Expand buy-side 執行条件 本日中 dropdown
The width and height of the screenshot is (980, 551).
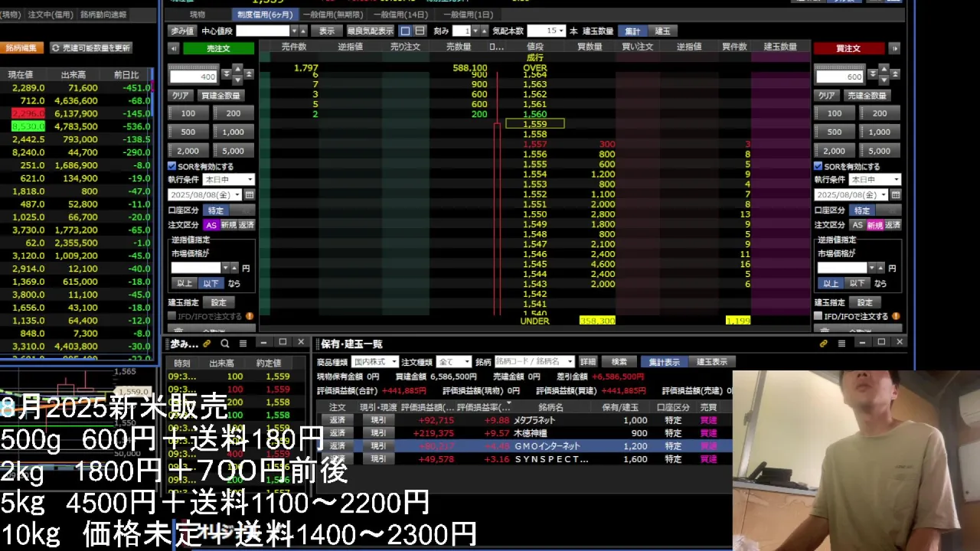pyautogui.click(x=874, y=180)
